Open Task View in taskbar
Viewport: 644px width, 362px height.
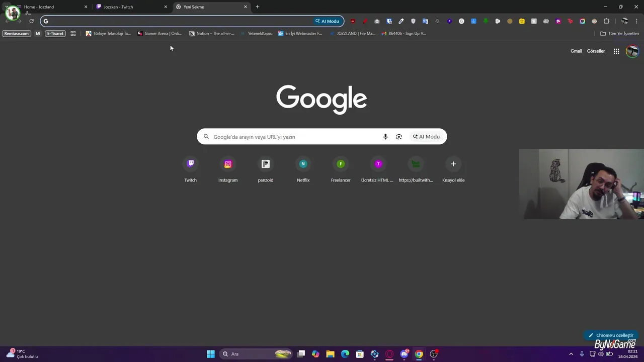click(301, 354)
